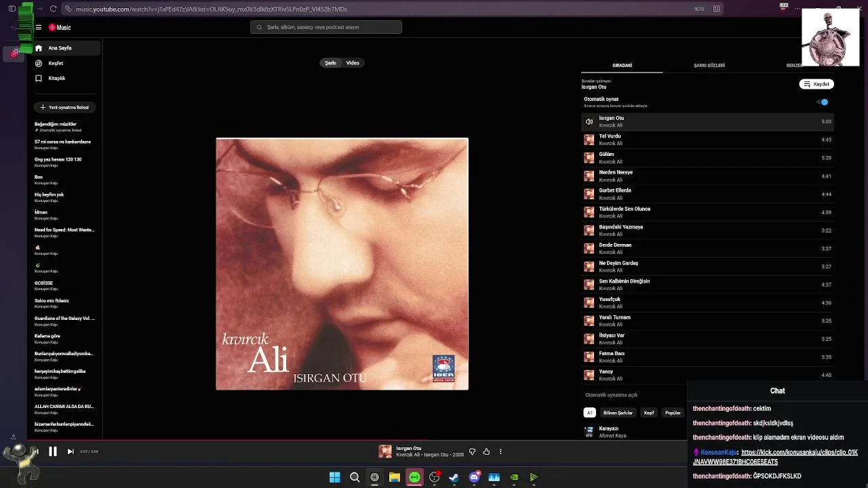Reload the browser page
Image resolution: width=868 pixels, height=488 pixels.
pyautogui.click(x=54, y=9)
